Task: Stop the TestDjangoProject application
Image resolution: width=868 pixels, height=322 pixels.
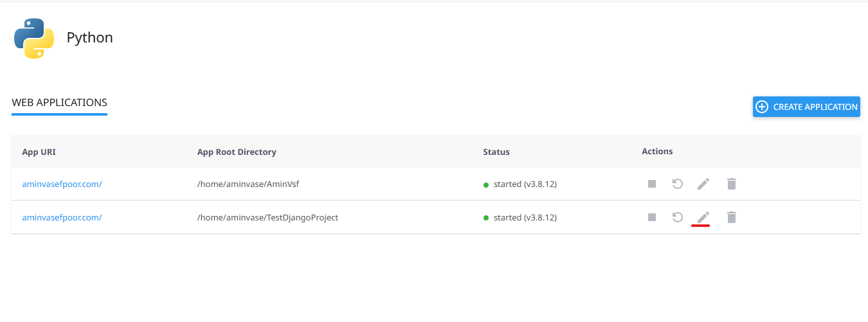Action: (652, 217)
